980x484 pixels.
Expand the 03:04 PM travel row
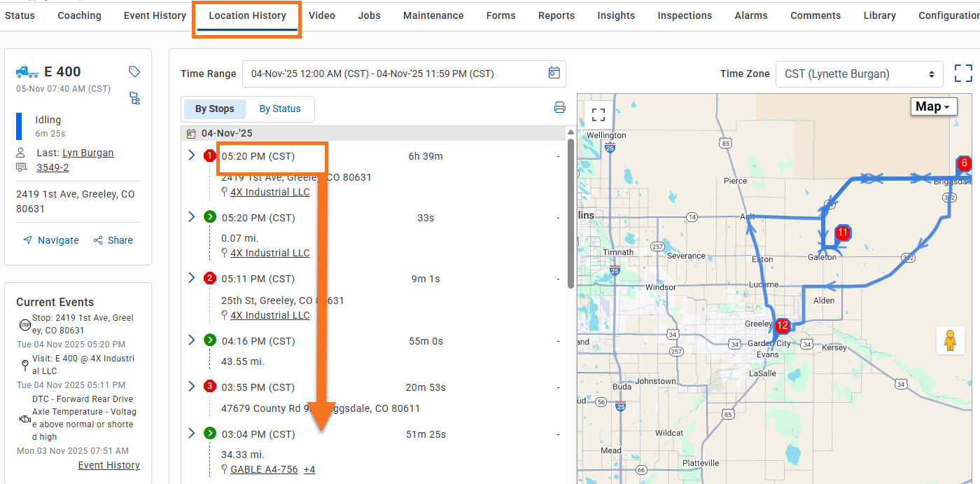[191, 433]
